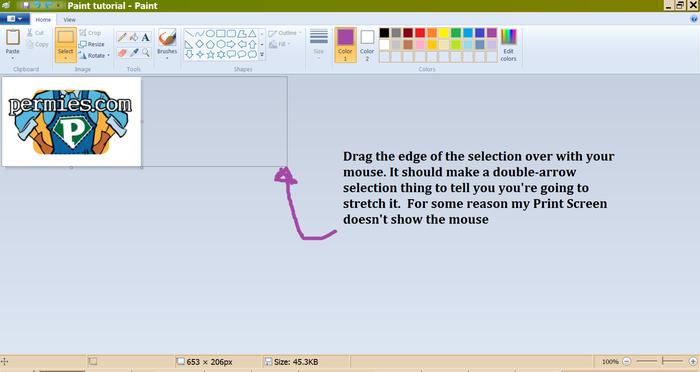Pick the Five-point star shape
Image resolution: width=700 pixels, height=372 pixels.
click(x=210, y=54)
